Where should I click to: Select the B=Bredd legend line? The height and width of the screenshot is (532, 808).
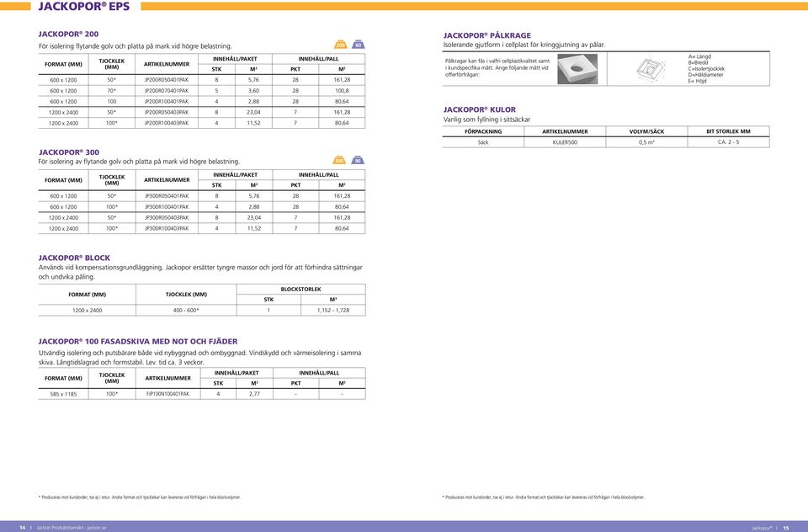pos(698,62)
